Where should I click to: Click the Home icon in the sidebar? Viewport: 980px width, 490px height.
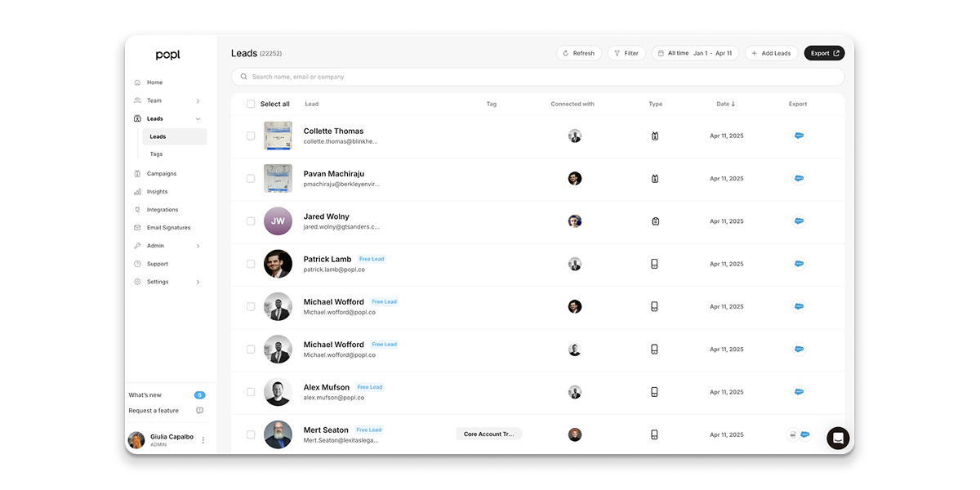coord(138,82)
